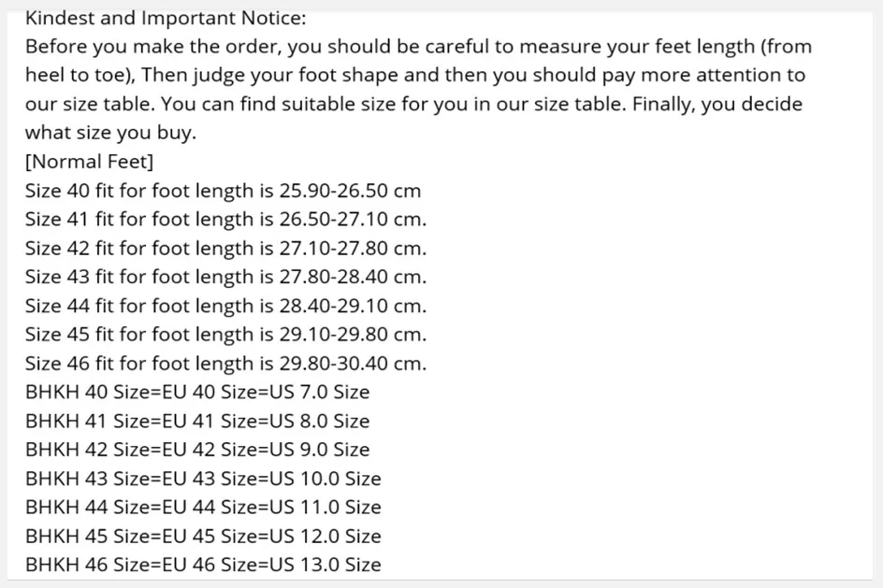This screenshot has width=883, height=588.
Task: Click the '[Normal Feet]' label
Action: (89, 162)
